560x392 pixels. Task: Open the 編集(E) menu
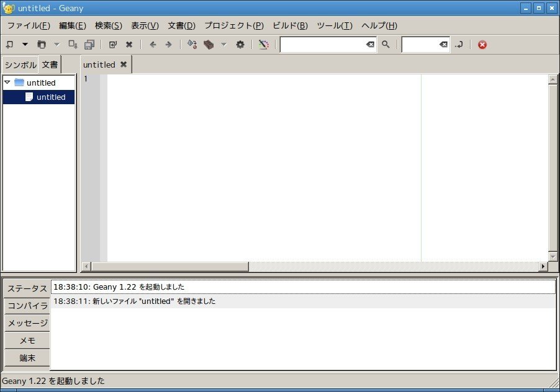click(x=73, y=25)
